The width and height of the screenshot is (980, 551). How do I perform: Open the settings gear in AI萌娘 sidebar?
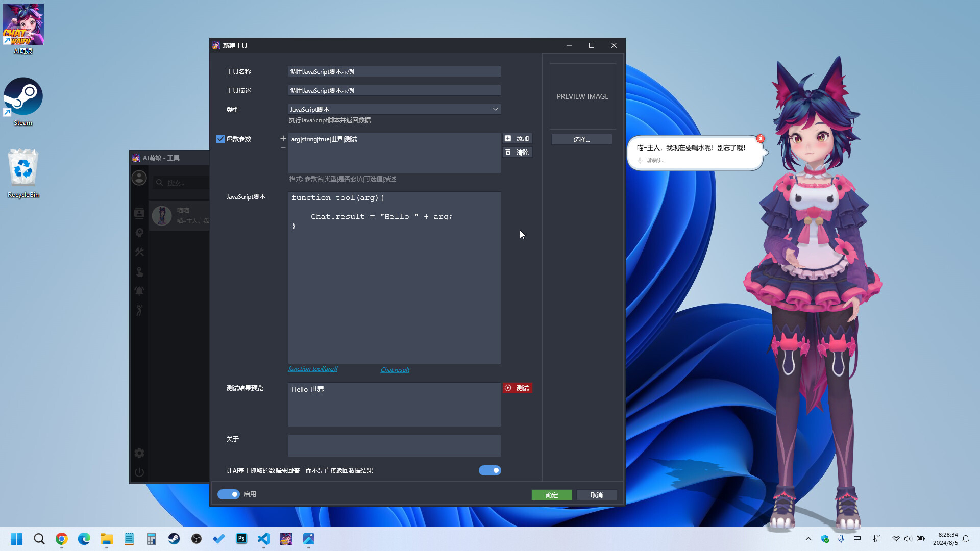point(139,453)
